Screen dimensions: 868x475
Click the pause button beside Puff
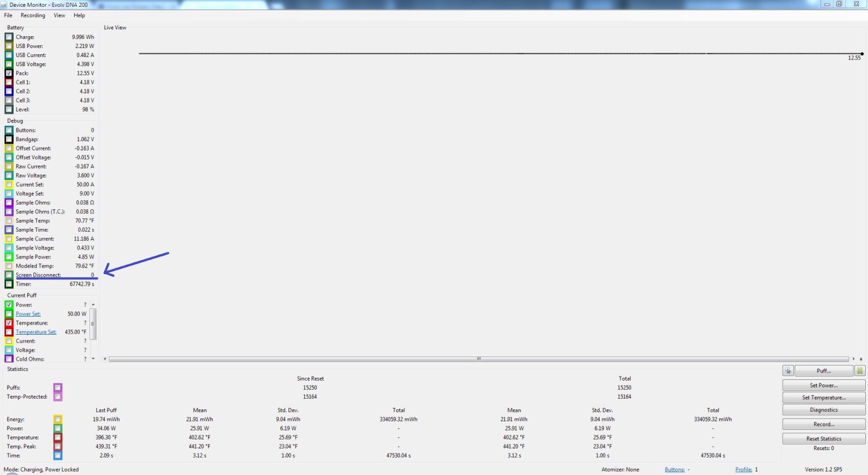(860, 371)
